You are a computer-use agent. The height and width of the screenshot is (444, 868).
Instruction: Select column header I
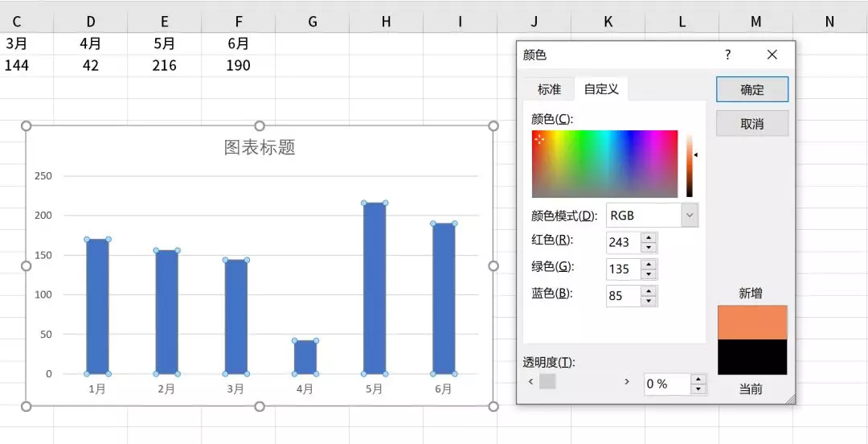[460, 22]
